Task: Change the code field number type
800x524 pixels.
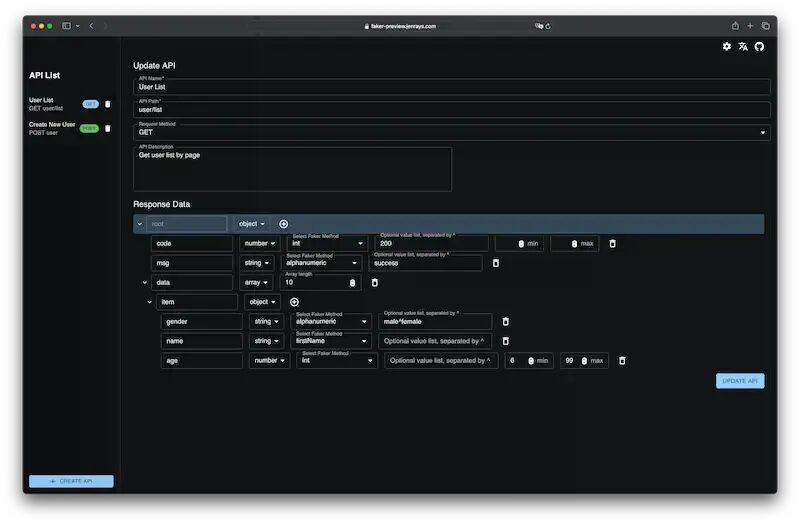Action: coord(260,243)
